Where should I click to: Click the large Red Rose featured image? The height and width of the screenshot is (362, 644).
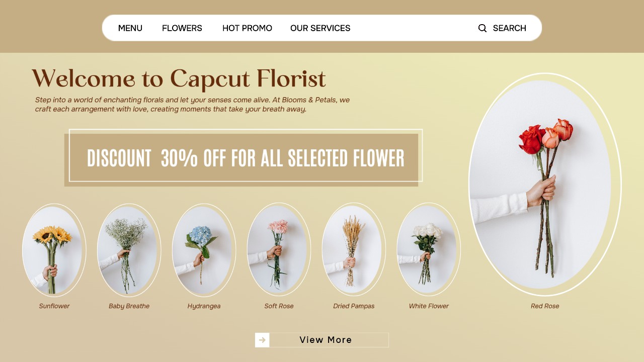click(x=544, y=184)
